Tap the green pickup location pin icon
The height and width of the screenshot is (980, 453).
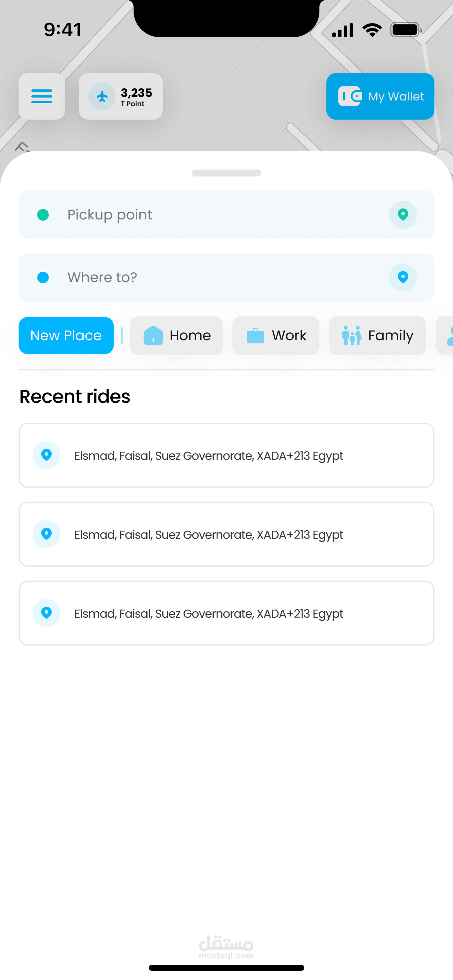click(403, 215)
